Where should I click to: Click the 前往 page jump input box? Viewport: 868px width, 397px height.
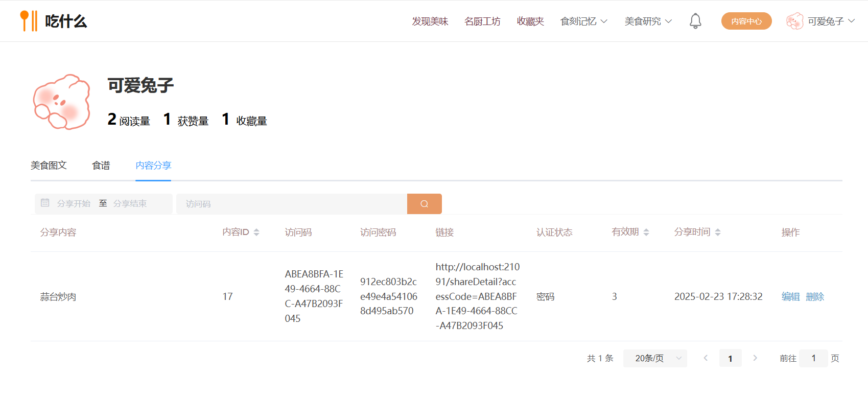(813, 358)
